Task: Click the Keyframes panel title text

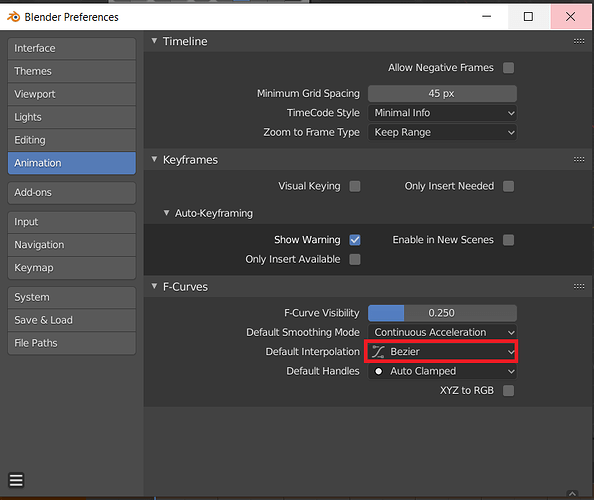Action: (190, 160)
